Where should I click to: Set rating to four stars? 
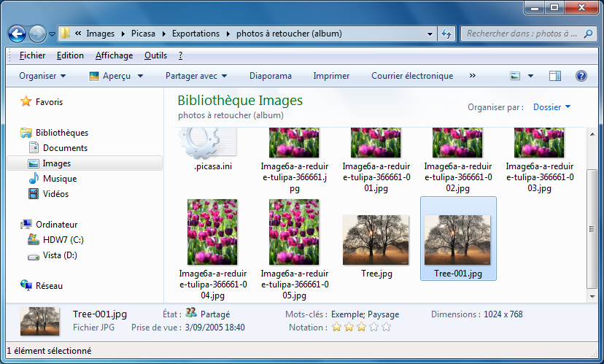[x=373, y=328]
